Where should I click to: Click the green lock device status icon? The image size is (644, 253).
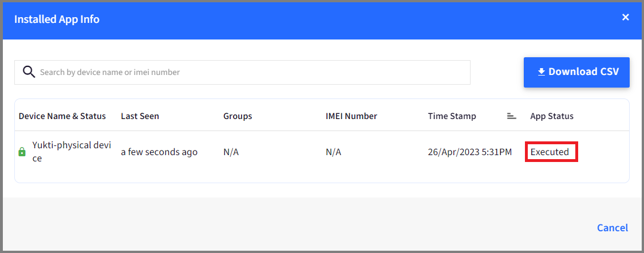[22, 152]
